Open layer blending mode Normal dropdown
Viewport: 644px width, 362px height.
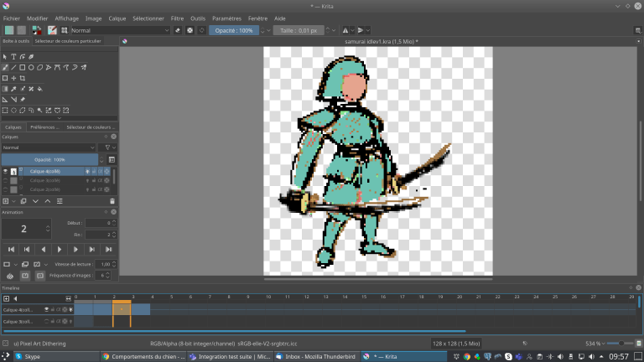49,147
